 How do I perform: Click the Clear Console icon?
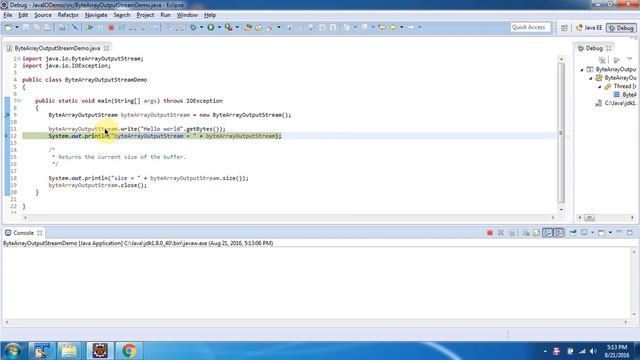tap(526, 233)
